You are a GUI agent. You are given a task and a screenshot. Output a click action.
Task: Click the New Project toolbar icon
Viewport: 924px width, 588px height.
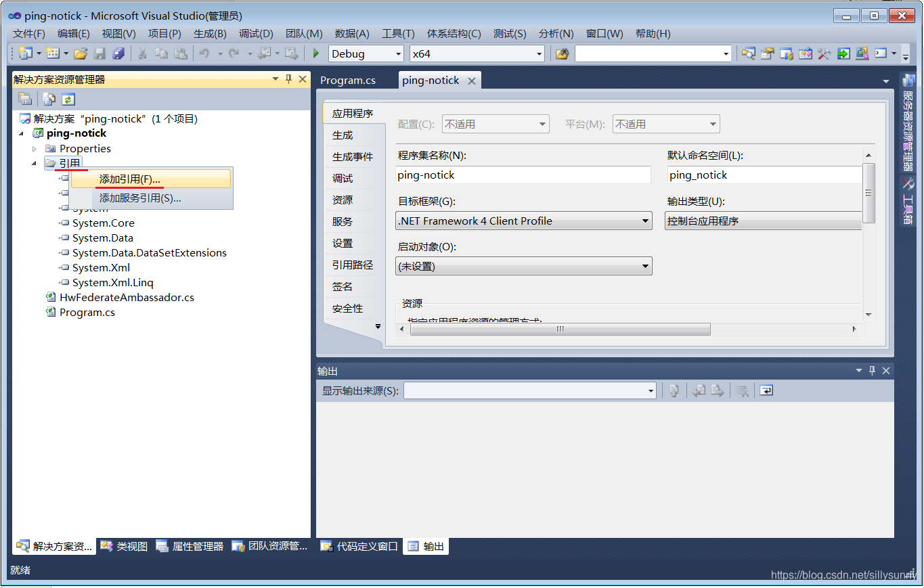pyautogui.click(x=26, y=53)
